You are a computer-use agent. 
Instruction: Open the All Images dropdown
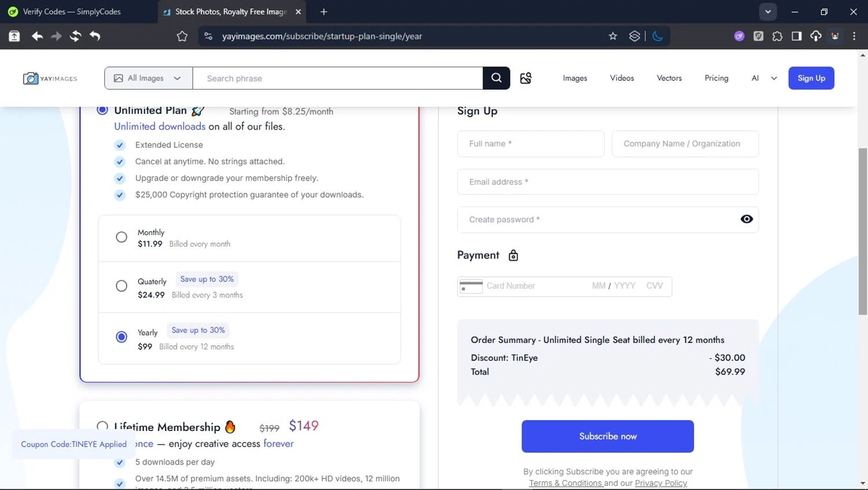coord(149,78)
